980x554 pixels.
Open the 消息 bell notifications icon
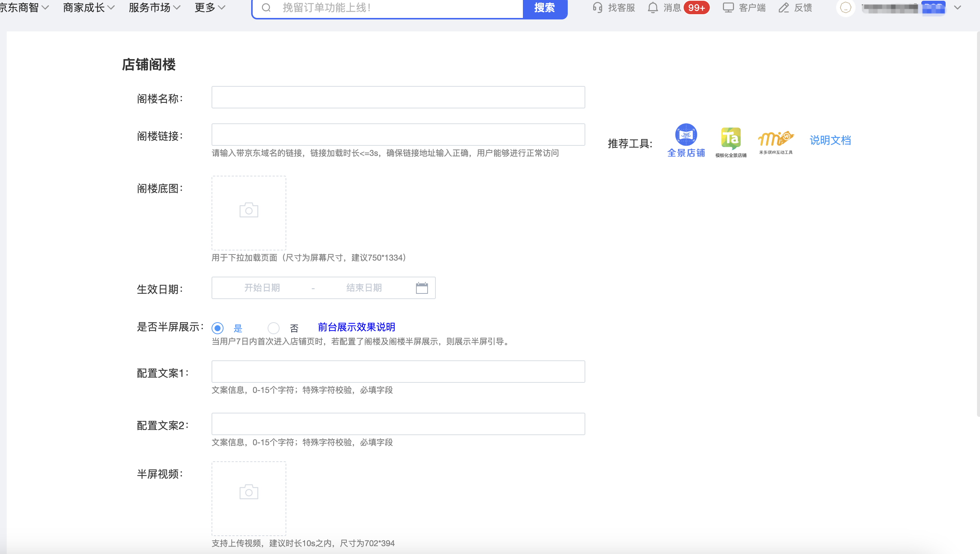(653, 7)
